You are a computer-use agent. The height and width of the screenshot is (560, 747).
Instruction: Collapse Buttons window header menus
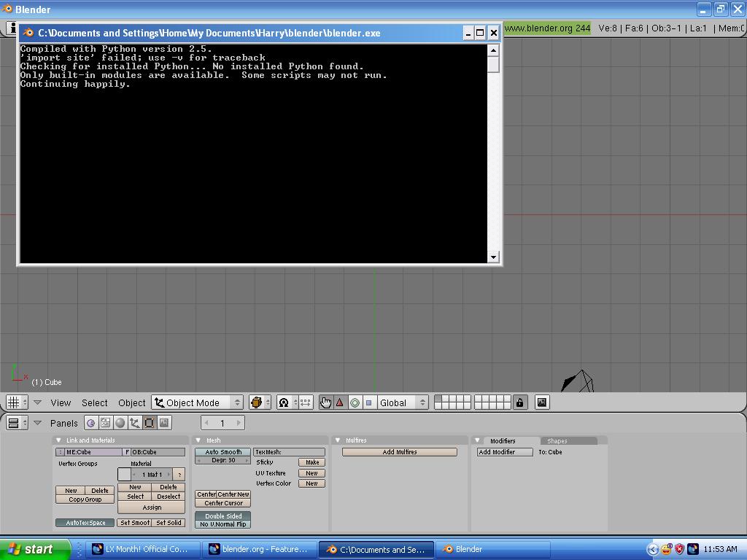[x=38, y=423]
